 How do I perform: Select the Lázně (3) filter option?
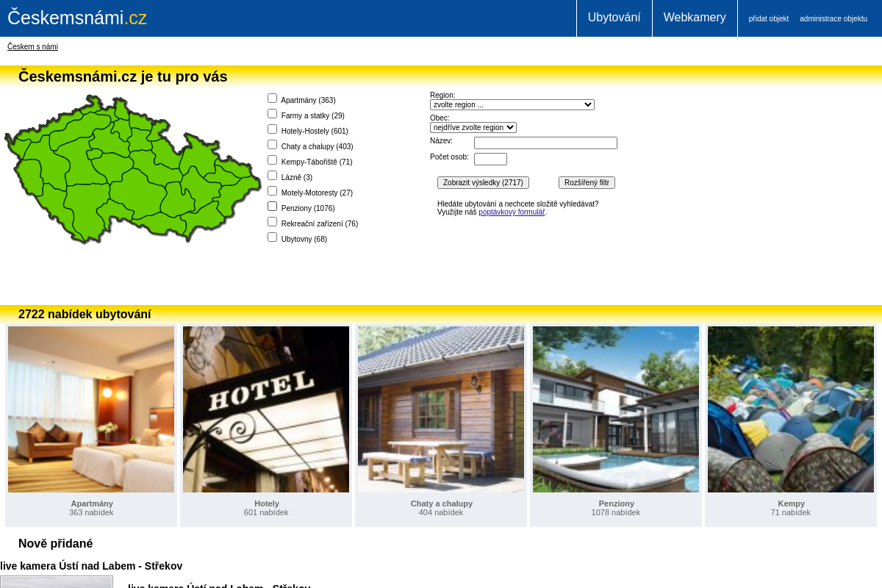[272, 175]
